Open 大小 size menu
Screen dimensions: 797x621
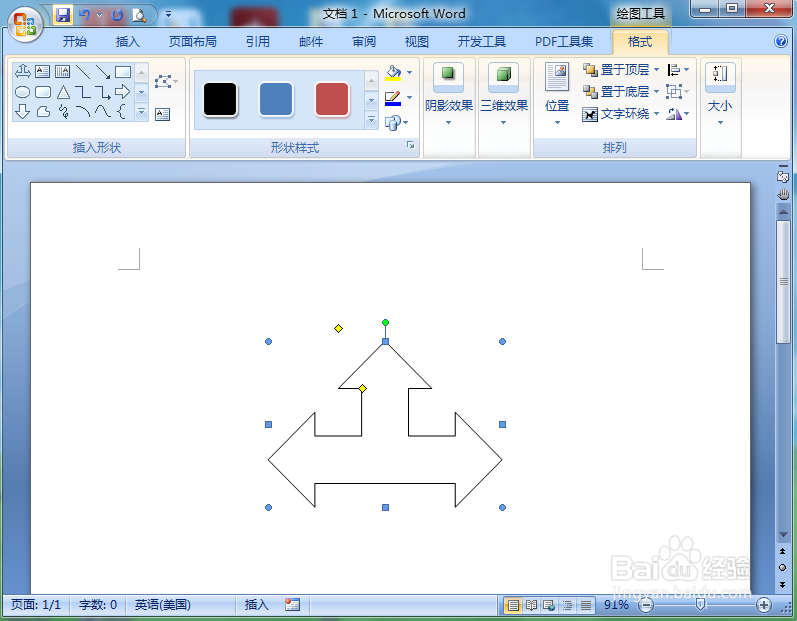point(720,95)
